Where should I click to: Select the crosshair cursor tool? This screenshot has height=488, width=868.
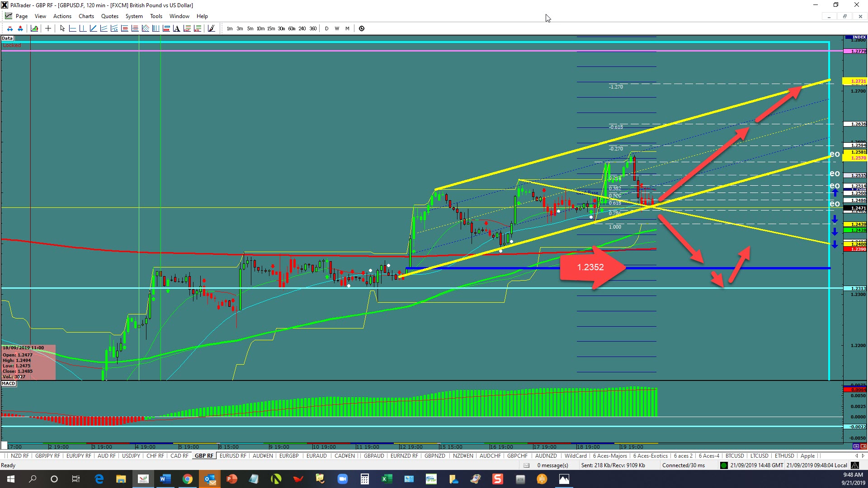pyautogui.click(x=48, y=28)
